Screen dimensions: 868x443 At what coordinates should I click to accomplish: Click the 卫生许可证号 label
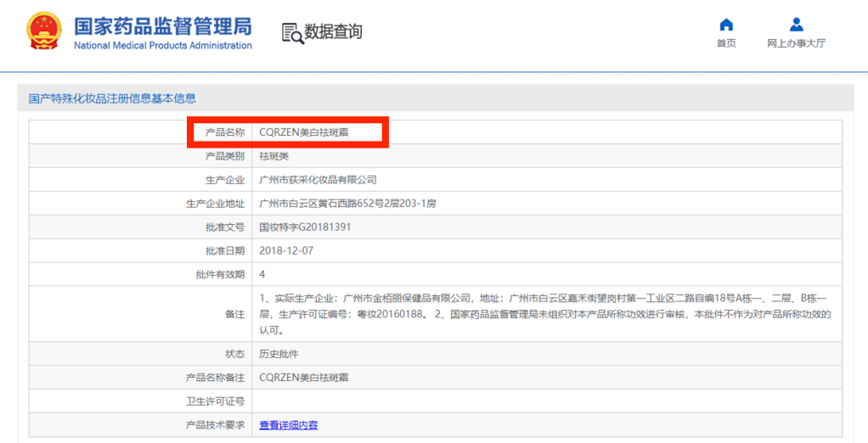216,401
